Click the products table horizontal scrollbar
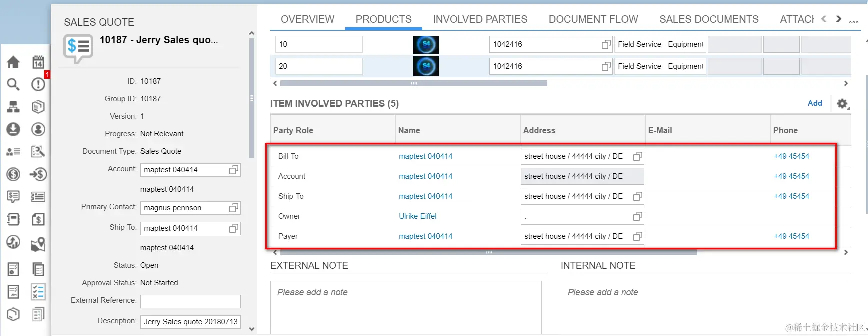 413,83
